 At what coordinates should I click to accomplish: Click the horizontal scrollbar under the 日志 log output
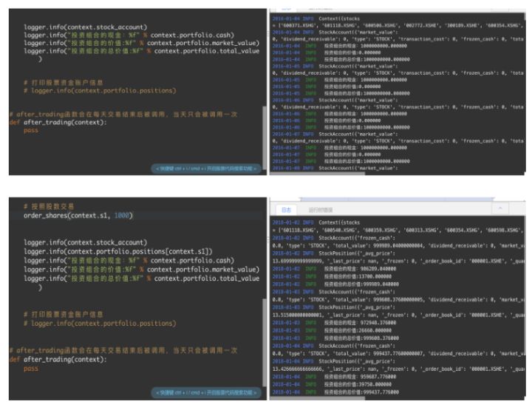coord(318,398)
